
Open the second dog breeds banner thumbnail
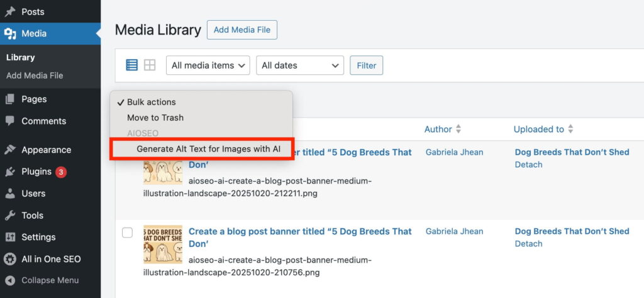(x=162, y=244)
